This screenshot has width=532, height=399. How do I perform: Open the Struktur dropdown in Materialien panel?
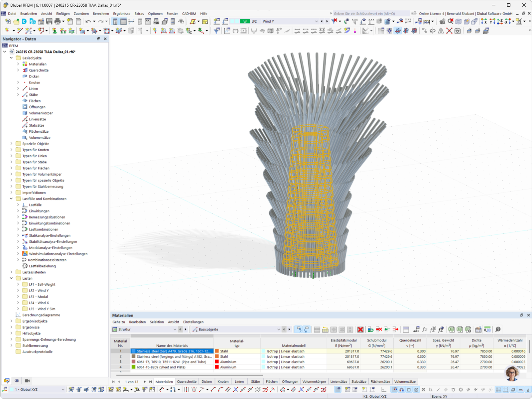175,329
